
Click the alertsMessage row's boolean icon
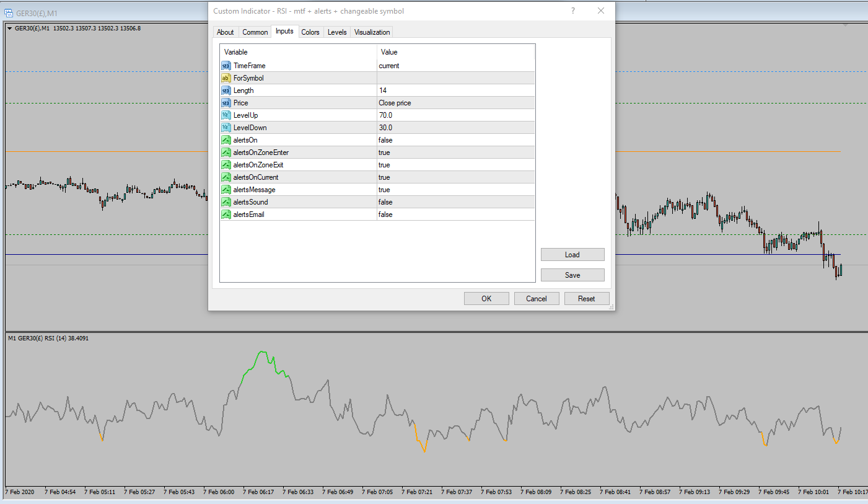[226, 190]
